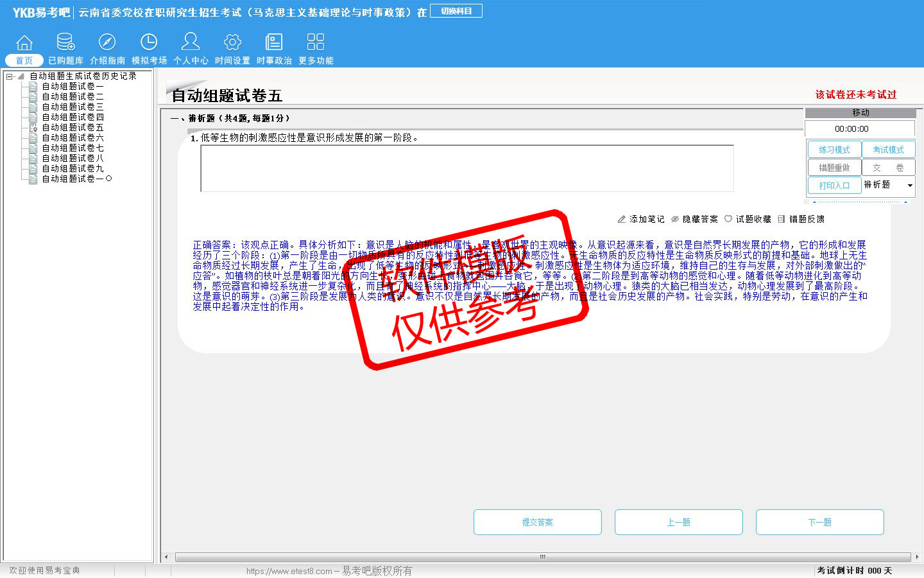Screen dimensions: 924x578
Task: Select 自动组题试卷八 in the tree
Action: 73,158
